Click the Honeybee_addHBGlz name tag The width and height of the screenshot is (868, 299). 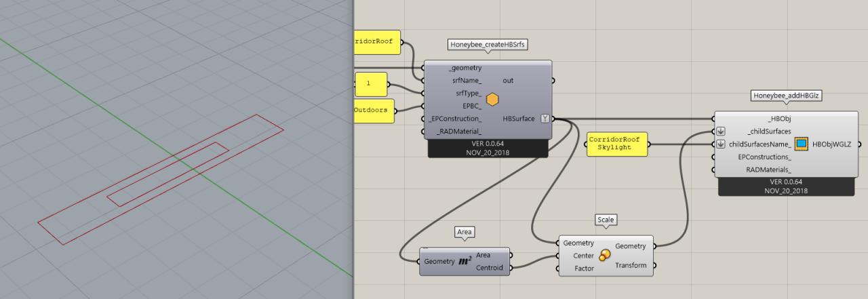787,96
